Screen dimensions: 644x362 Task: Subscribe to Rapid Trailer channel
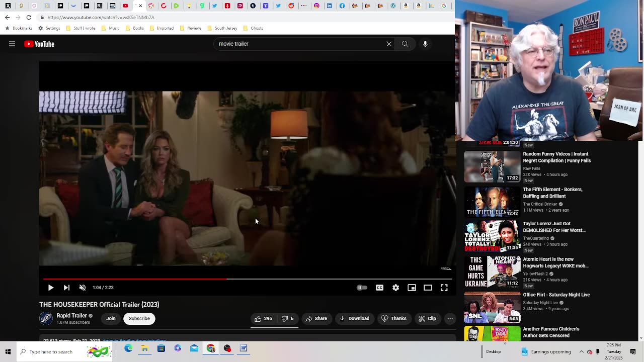pyautogui.click(x=139, y=319)
